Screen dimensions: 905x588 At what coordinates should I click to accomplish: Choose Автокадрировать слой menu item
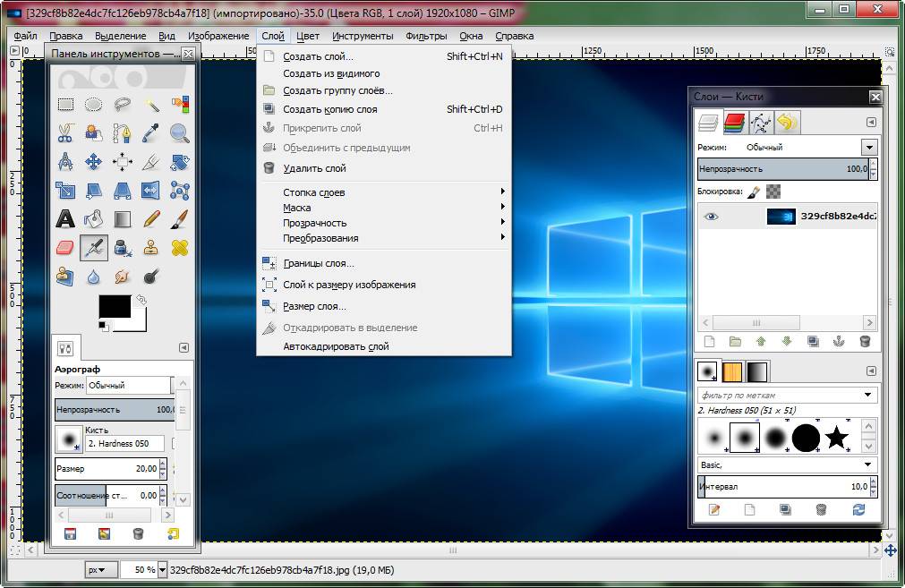pos(384,346)
